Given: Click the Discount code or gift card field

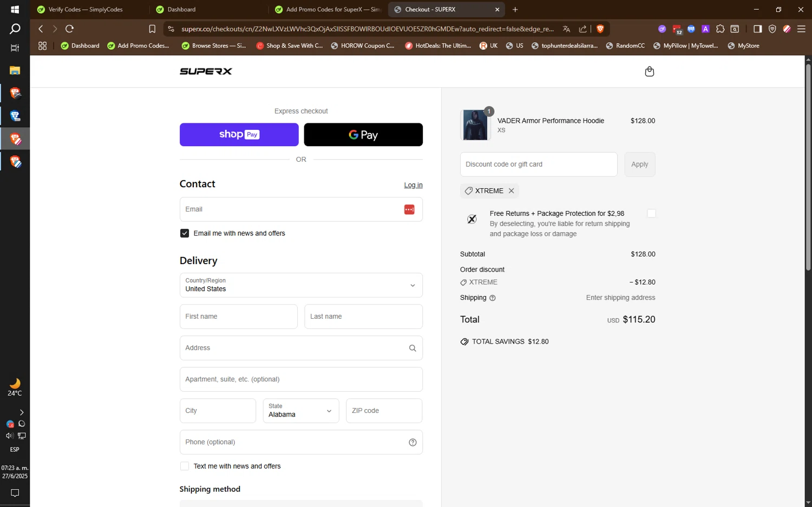Looking at the screenshot, I should click(539, 164).
